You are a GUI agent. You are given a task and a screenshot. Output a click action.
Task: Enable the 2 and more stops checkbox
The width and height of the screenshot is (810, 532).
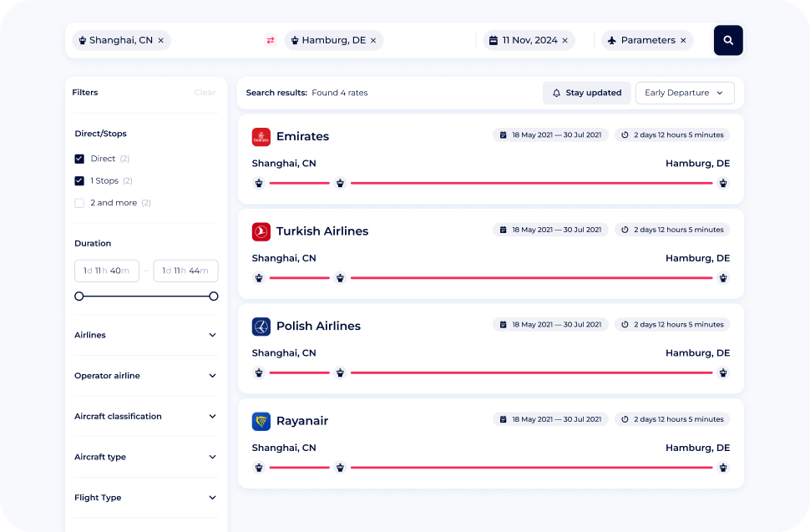coord(79,203)
